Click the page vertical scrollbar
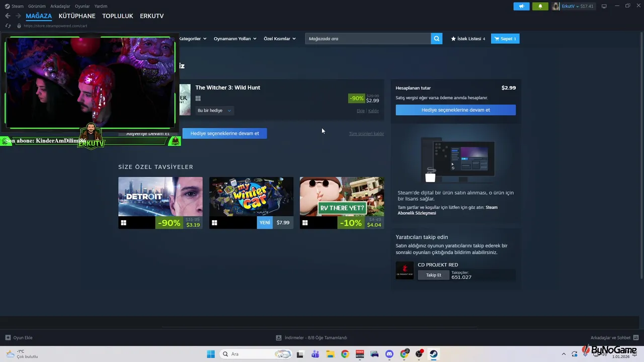 [x=641, y=156]
